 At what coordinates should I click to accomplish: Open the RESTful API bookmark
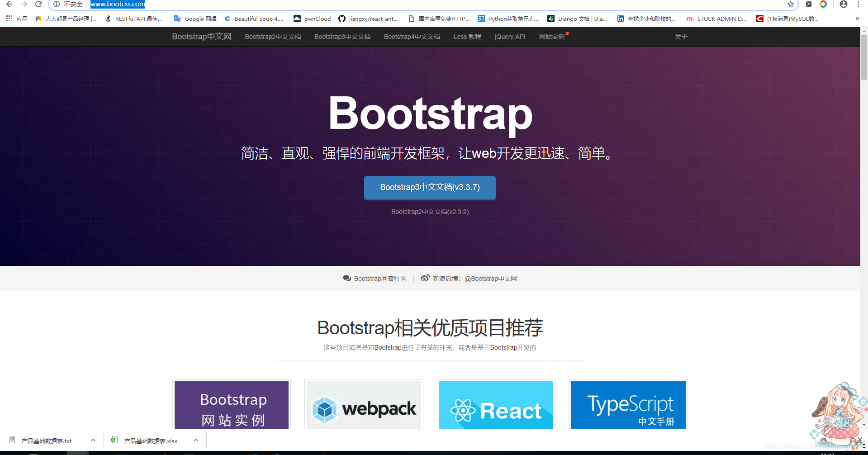(134, 19)
